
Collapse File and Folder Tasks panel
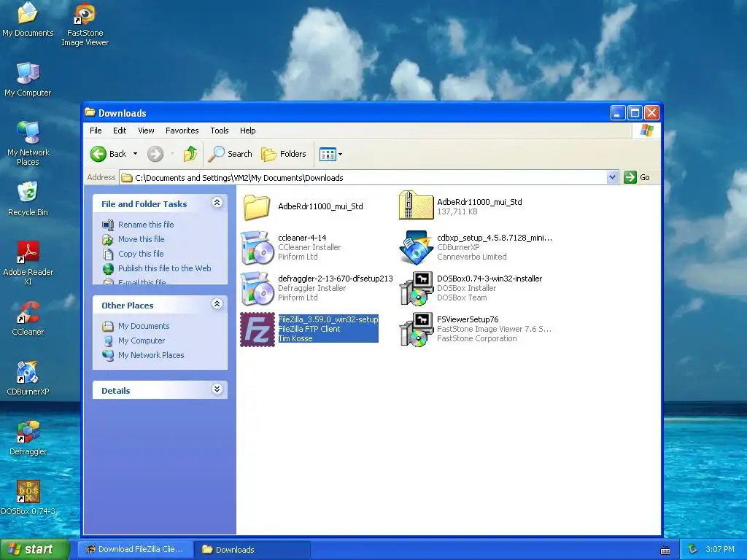coord(217,203)
